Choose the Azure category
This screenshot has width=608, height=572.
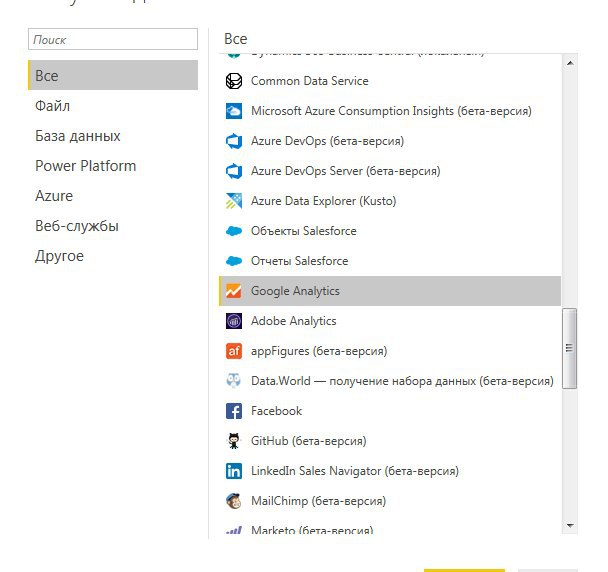(113, 196)
